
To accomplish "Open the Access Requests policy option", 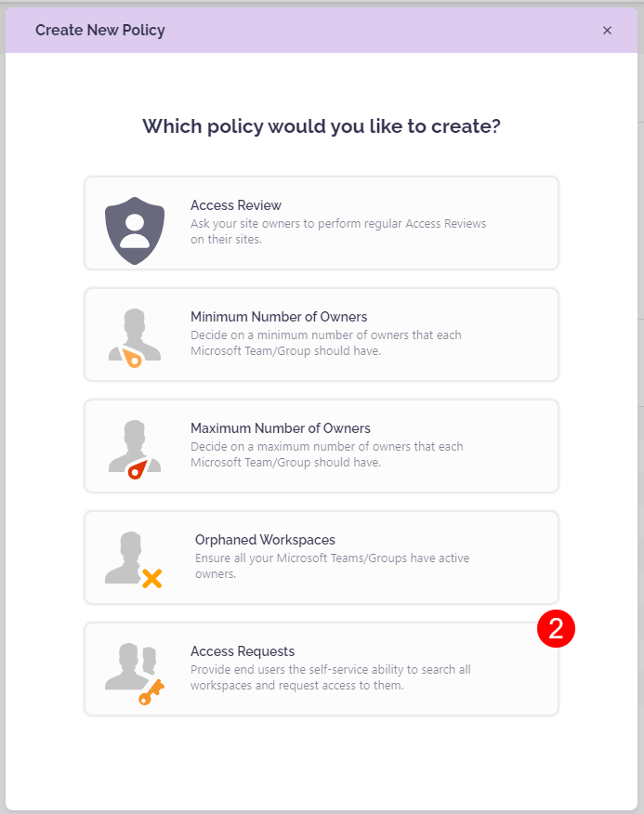I will click(321, 669).
